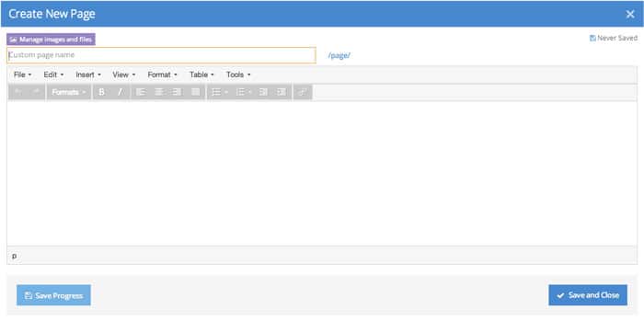Insert a bullet list
644x333 pixels.
click(x=216, y=92)
